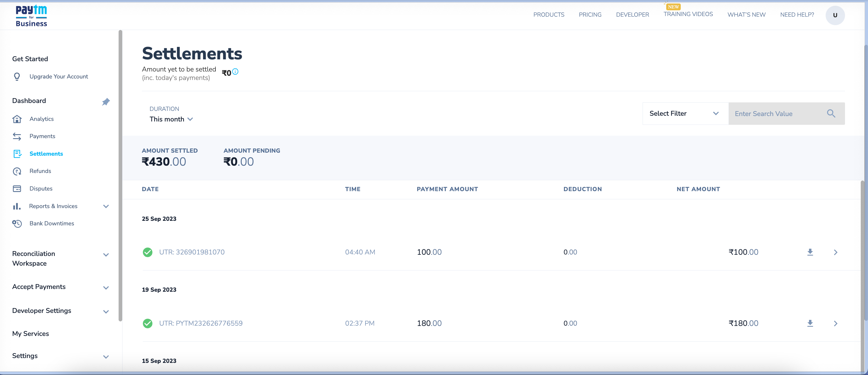Click the info icon beside ₹0
This screenshot has height=375, width=868.
235,71
